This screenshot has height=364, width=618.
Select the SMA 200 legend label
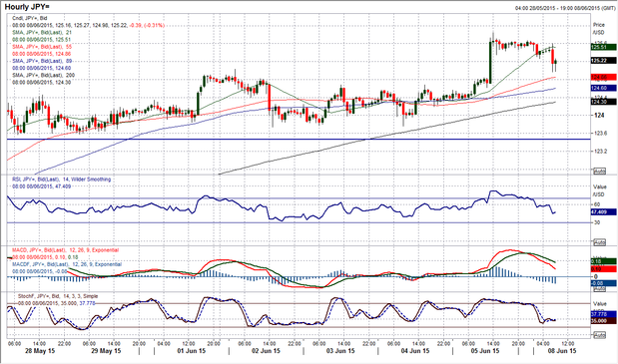43,75
